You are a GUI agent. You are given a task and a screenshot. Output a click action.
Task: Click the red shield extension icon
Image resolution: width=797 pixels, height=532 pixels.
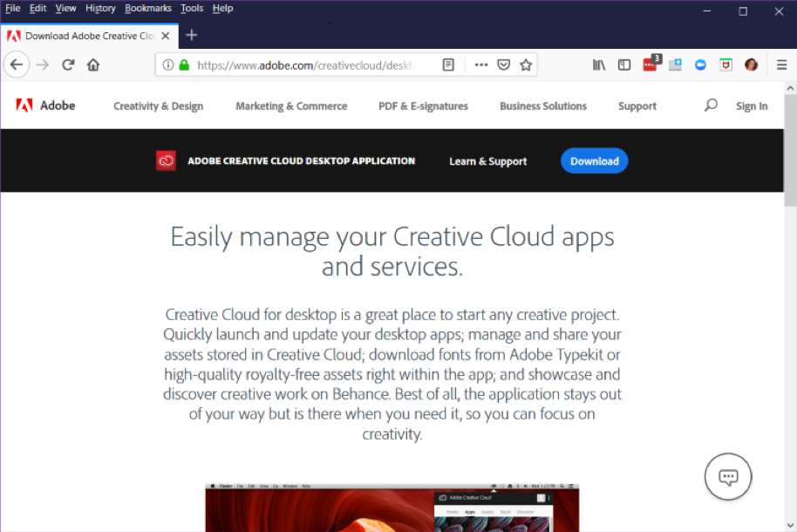point(725,65)
